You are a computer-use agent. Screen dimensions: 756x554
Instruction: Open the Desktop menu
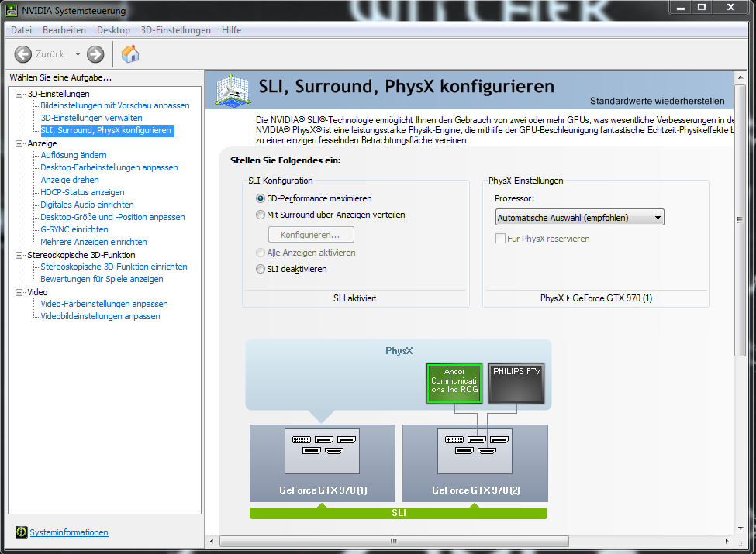113,30
